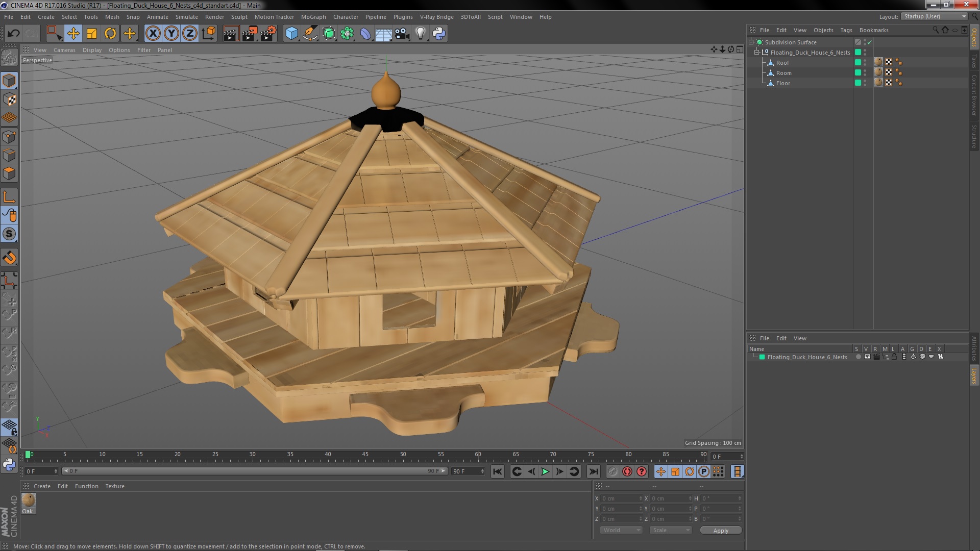The width and height of the screenshot is (980, 551).
Task: Add a Light object bulb icon
Action: pos(420,34)
